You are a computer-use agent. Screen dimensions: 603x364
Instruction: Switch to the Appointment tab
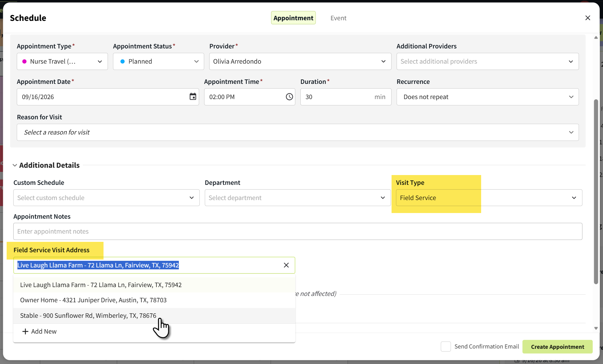coord(293,18)
